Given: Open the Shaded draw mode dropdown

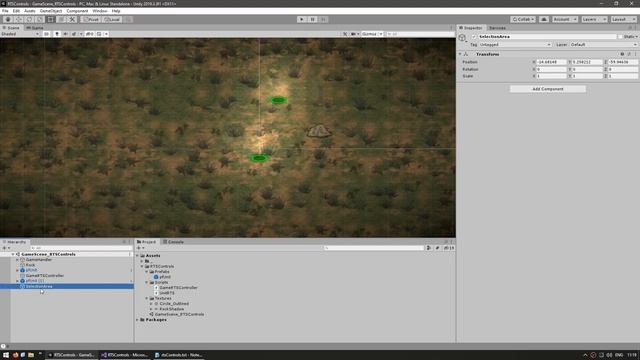Looking at the screenshot, I should coord(20,34).
